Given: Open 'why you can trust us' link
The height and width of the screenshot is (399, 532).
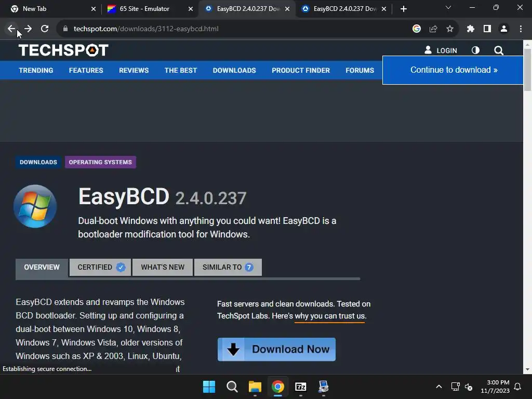Looking at the screenshot, I should (330, 316).
